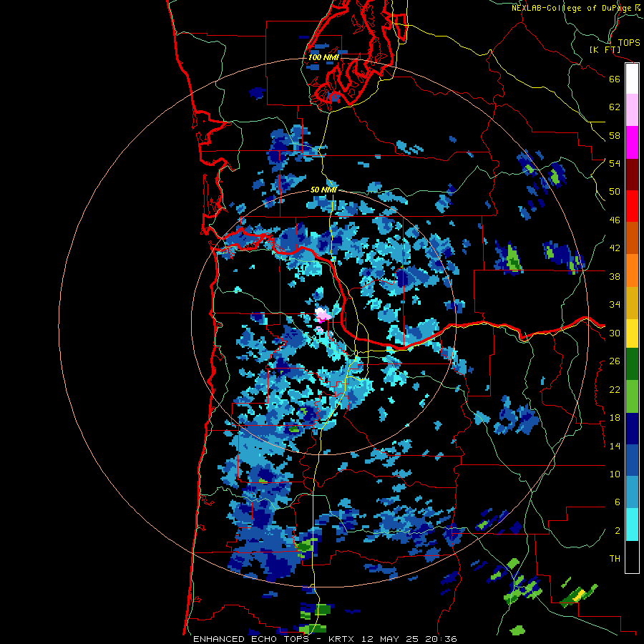Click the 50 NMI range ring label

(323, 190)
